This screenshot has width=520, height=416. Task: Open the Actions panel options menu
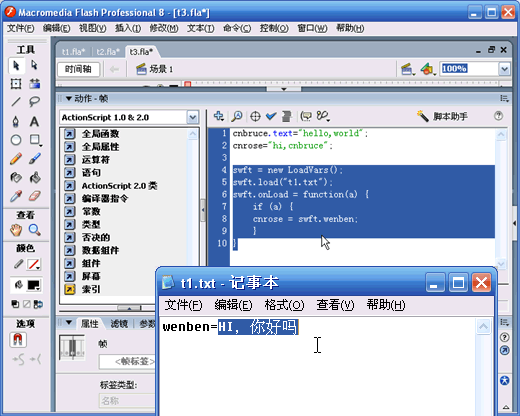point(504,98)
